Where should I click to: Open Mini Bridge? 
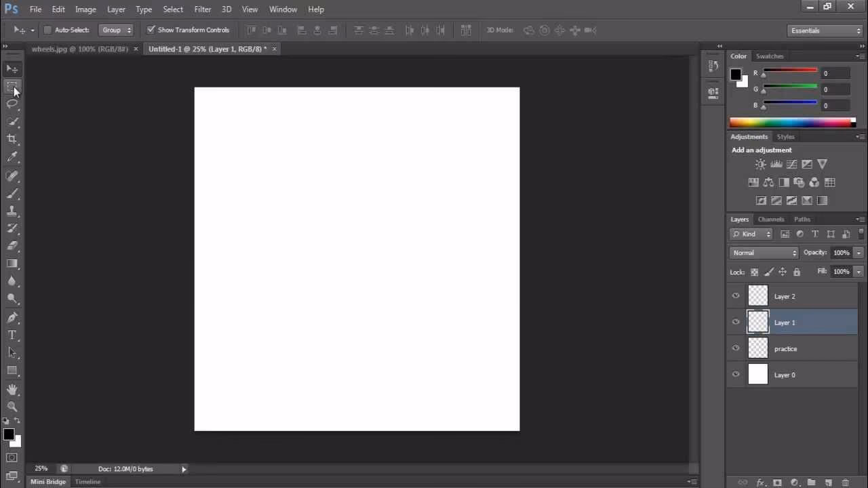[x=47, y=481]
